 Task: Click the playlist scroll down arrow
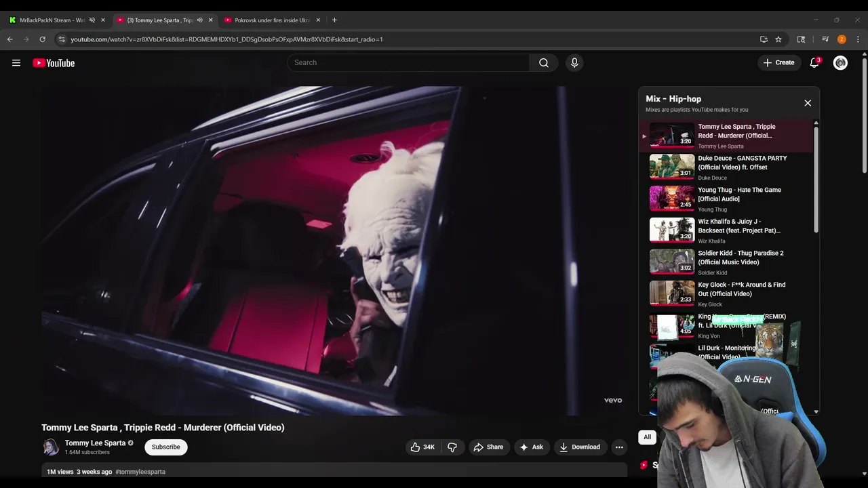pyautogui.click(x=816, y=411)
